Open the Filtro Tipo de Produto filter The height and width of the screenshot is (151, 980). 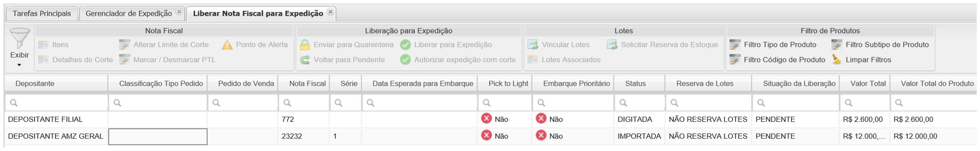[x=779, y=45]
